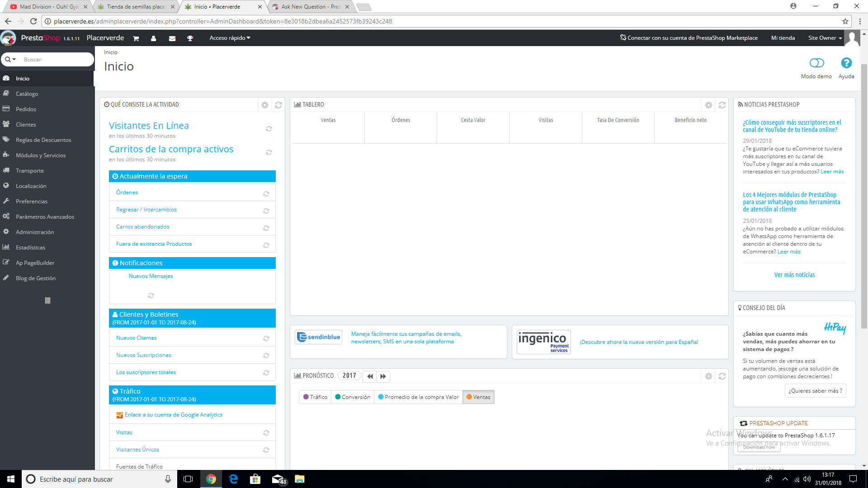The width and height of the screenshot is (868, 488).
Task: Select the Beneficio neto tablero column
Action: tap(690, 128)
